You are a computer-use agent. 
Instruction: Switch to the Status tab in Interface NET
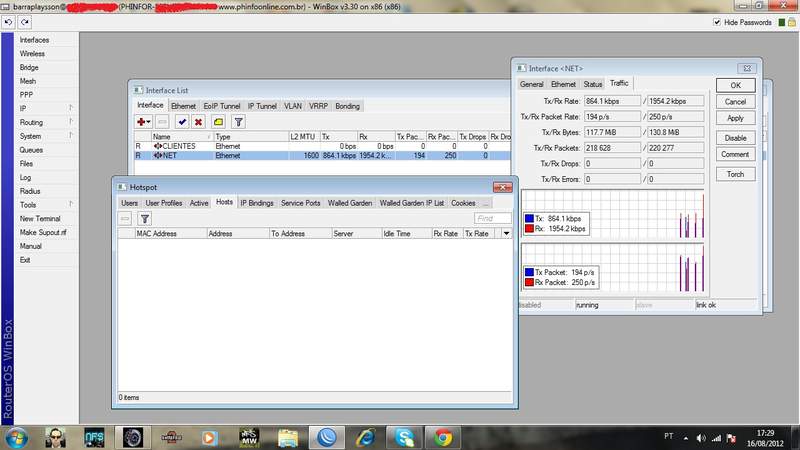593,84
